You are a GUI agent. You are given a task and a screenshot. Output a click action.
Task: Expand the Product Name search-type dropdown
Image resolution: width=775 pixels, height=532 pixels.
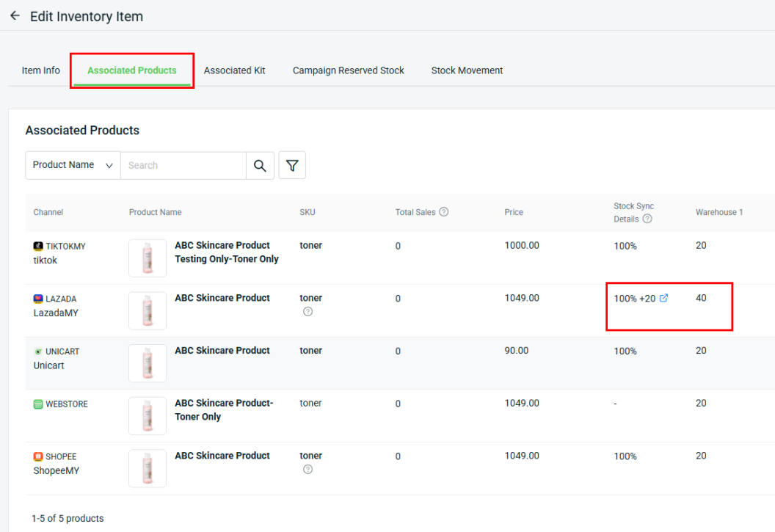(73, 165)
